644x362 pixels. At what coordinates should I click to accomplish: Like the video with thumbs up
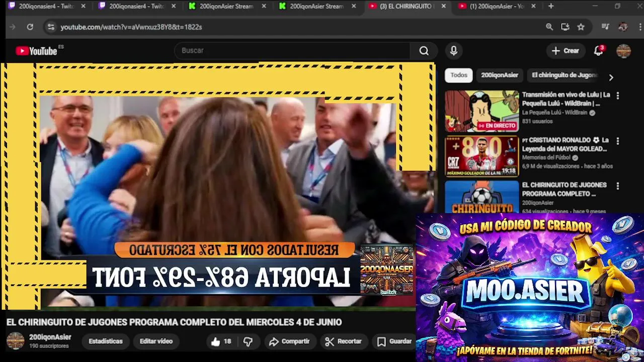click(x=221, y=341)
